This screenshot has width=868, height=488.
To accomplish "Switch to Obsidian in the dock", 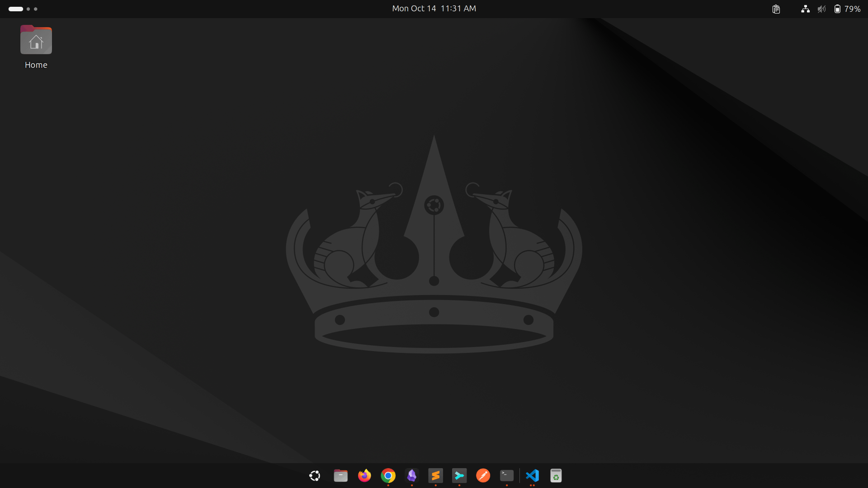I will pos(412,476).
